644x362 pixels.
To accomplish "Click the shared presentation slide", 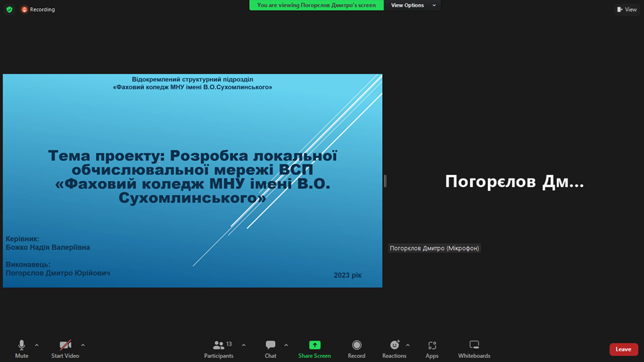I will (192, 180).
